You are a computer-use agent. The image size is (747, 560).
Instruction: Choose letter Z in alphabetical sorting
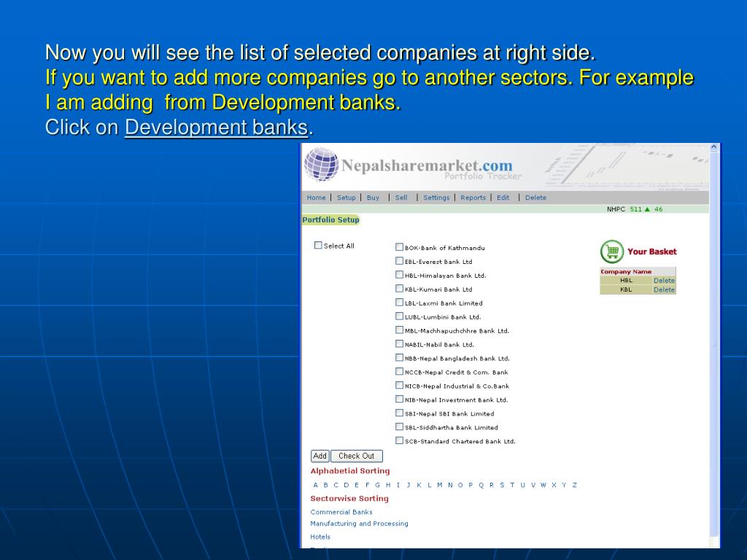pyautogui.click(x=575, y=485)
